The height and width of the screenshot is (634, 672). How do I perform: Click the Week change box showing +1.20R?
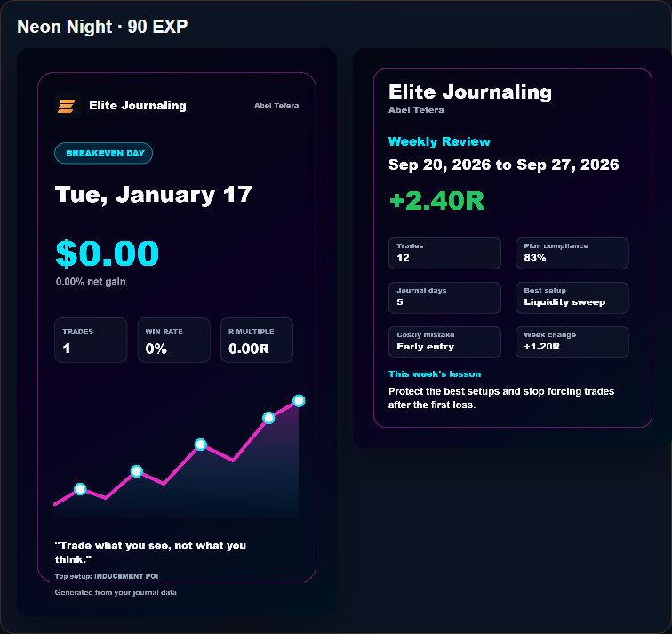coord(572,342)
